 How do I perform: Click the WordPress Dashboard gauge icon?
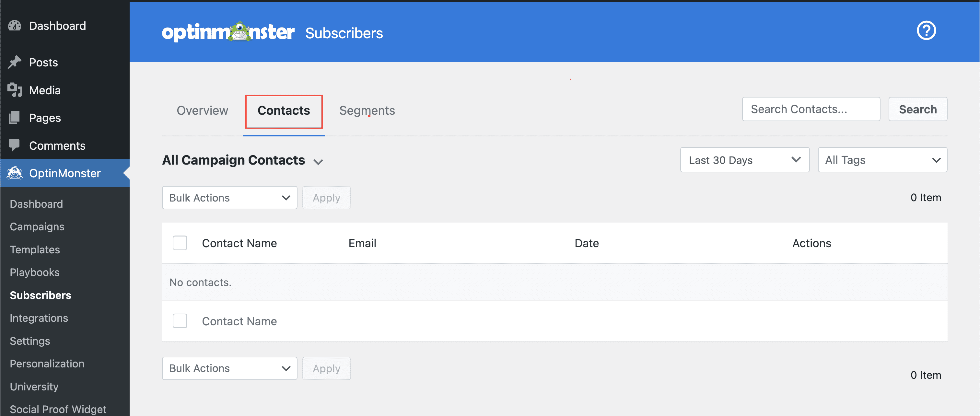(15, 26)
